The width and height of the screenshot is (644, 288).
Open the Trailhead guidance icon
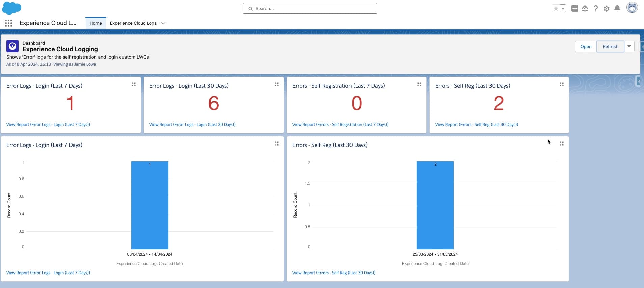click(585, 9)
